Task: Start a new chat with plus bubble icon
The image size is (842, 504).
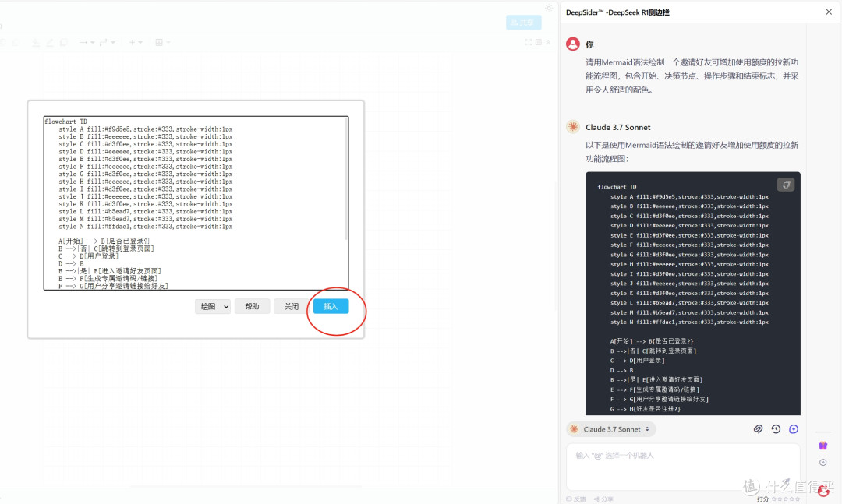Action: coord(794,429)
